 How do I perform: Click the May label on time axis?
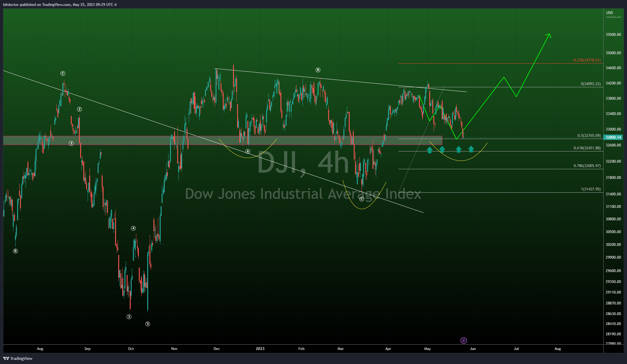pos(427,349)
